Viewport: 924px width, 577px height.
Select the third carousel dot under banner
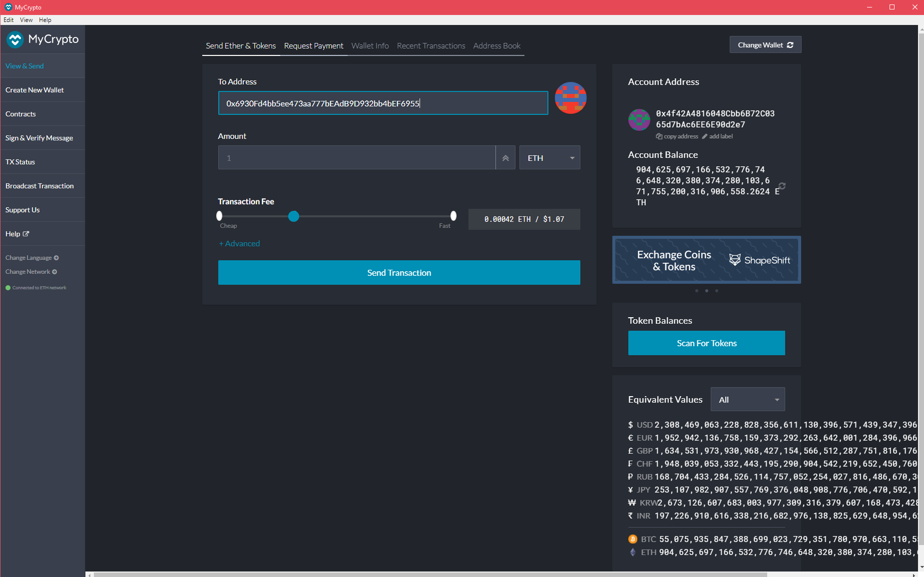[x=716, y=291]
